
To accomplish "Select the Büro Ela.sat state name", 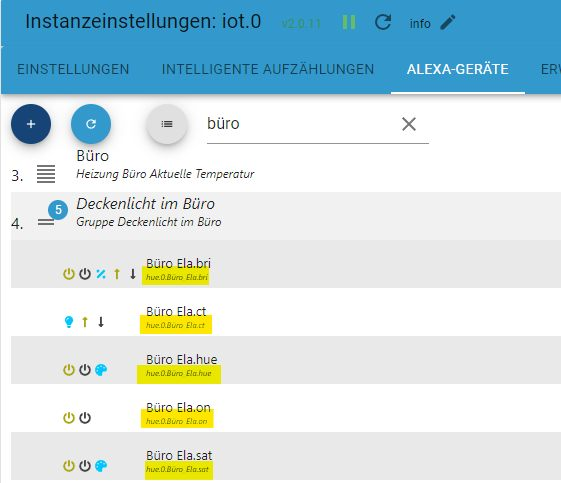I will click(x=179, y=455).
